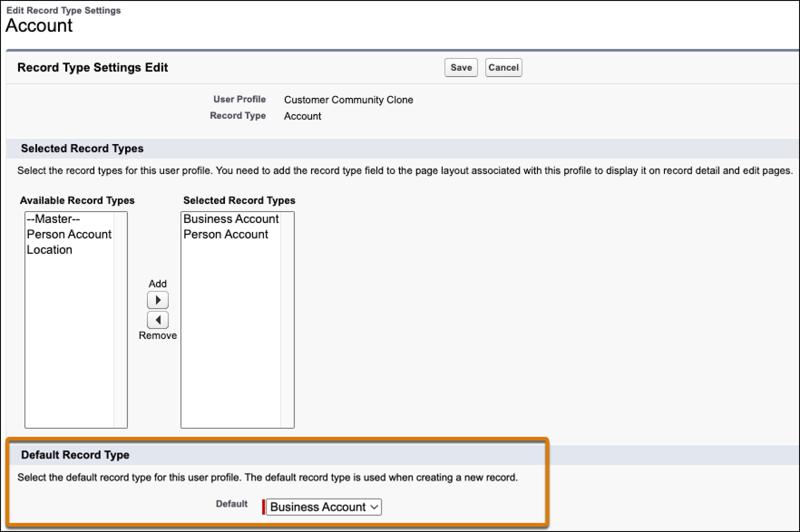Click the Record Type Settings Edit heading
The width and height of the screenshot is (800, 532).
click(x=93, y=68)
